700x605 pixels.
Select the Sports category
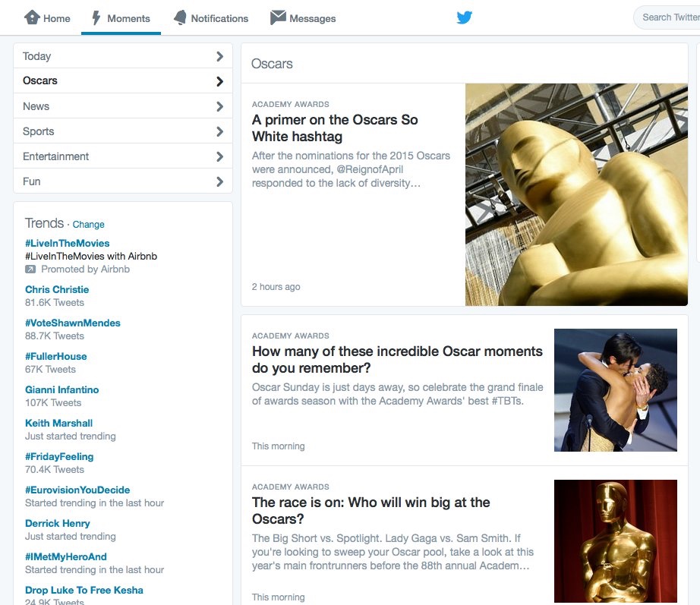click(x=123, y=131)
